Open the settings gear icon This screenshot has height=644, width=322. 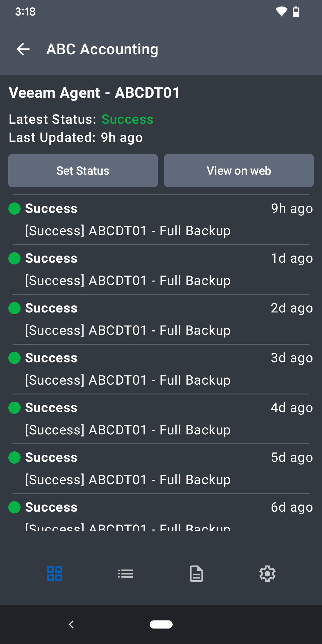click(267, 574)
